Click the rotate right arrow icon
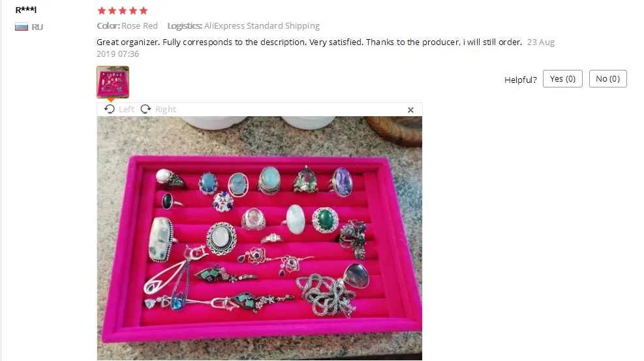 click(146, 109)
